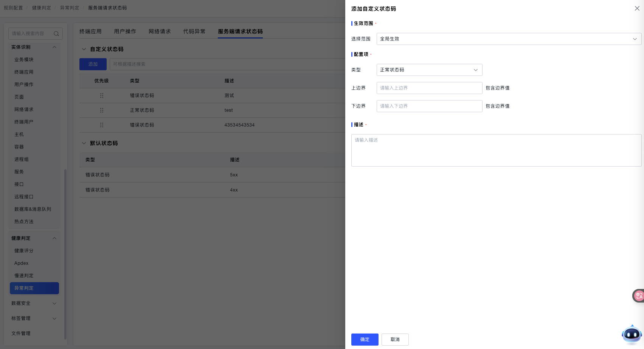Screen dimensions: 644x349
Task: Click the robot assistant icon
Action: point(632,334)
